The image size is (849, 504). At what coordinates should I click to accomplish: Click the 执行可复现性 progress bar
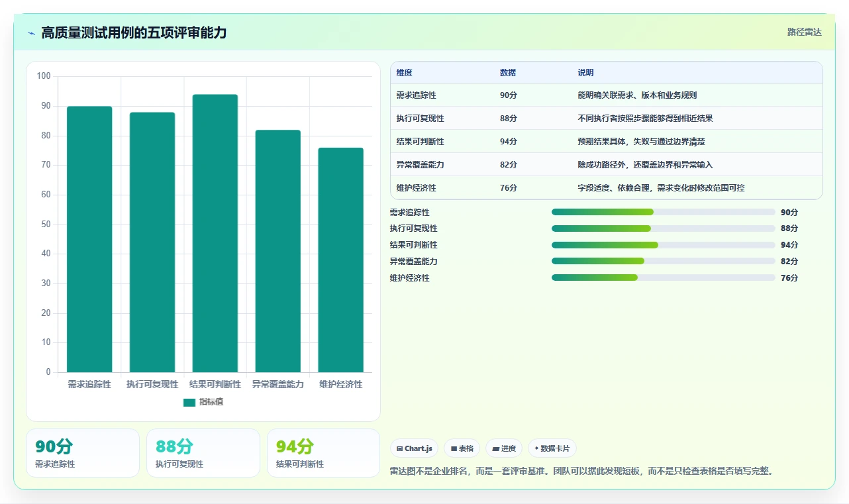tap(663, 228)
